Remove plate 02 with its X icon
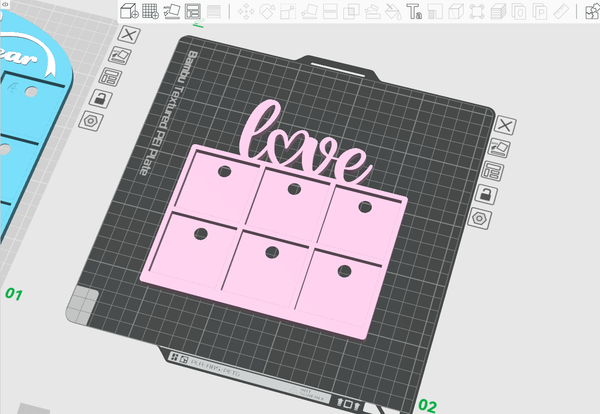 [505, 126]
